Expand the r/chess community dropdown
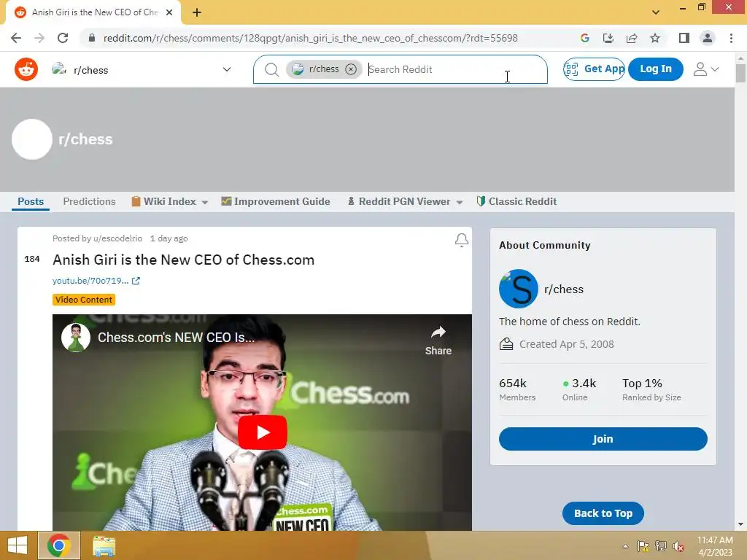747x560 pixels. tap(227, 69)
